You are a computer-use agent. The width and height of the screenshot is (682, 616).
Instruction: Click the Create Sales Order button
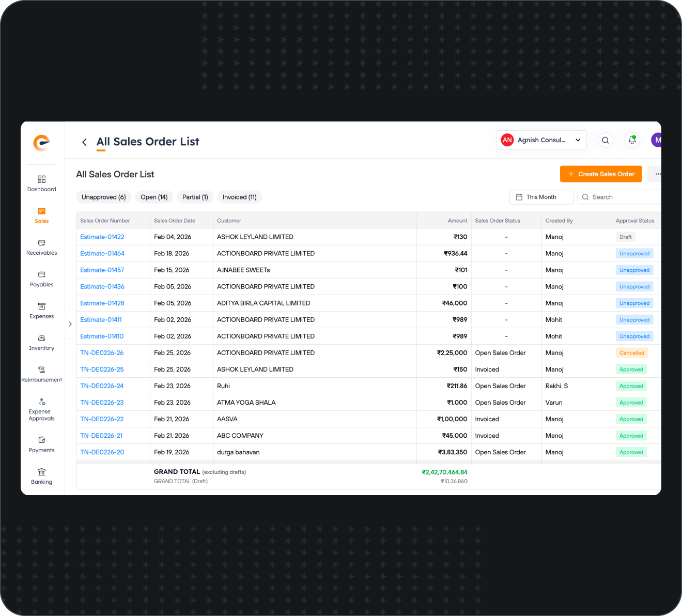pyautogui.click(x=601, y=174)
